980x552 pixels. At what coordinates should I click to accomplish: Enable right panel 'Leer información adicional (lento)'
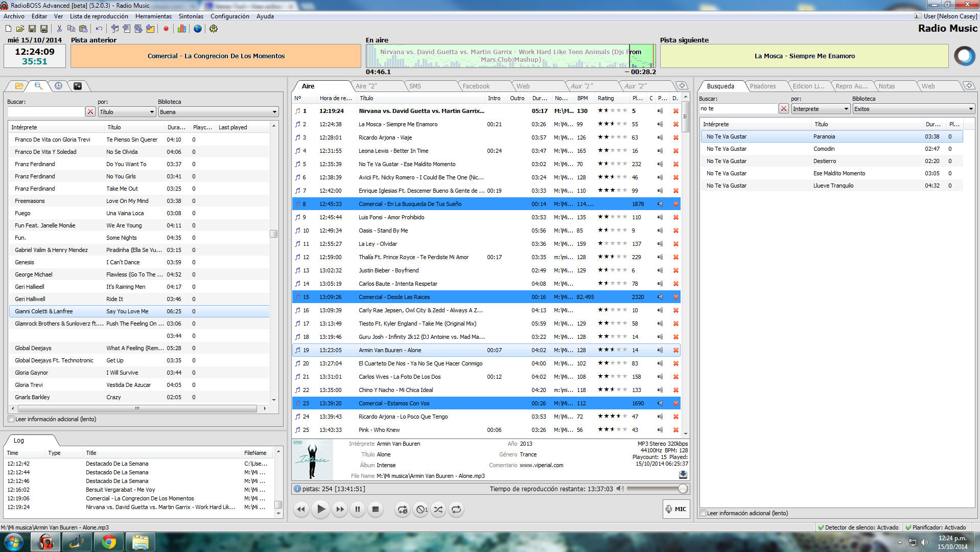(703, 513)
